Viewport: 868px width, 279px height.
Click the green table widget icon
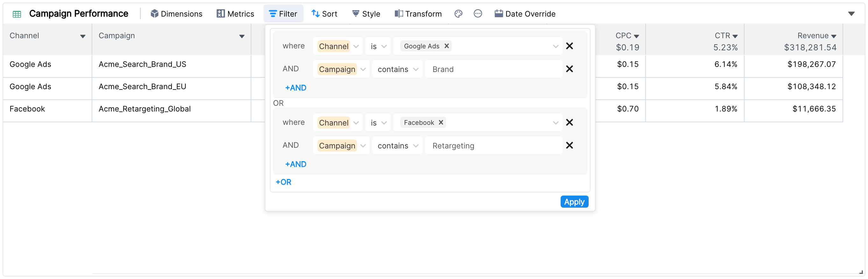pyautogui.click(x=17, y=14)
